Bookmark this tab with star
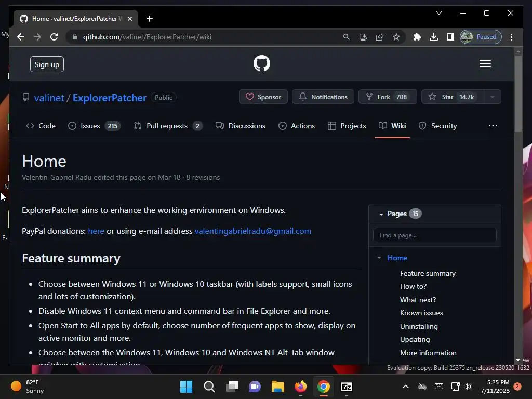The height and width of the screenshot is (399, 532). (396, 37)
